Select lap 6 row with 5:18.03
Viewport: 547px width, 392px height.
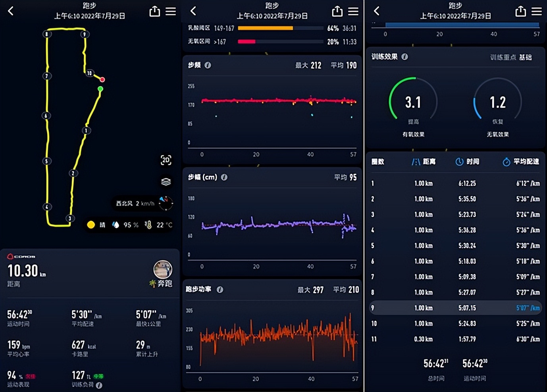(456, 261)
